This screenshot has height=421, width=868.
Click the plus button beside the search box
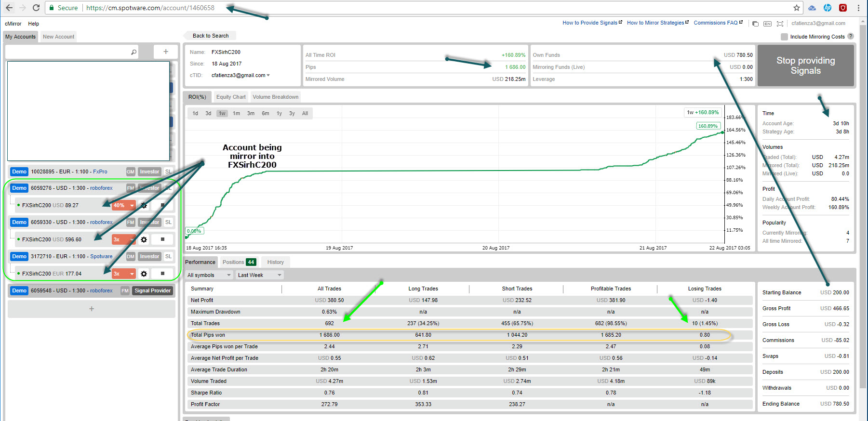(166, 52)
